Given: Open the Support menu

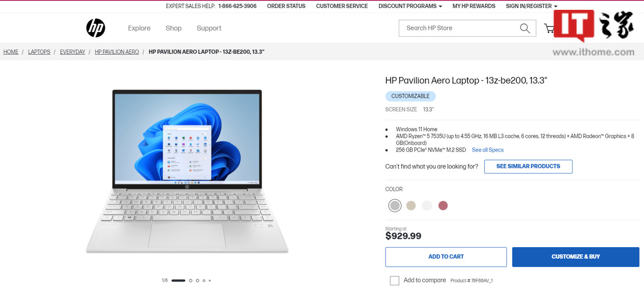Looking at the screenshot, I should click(209, 28).
